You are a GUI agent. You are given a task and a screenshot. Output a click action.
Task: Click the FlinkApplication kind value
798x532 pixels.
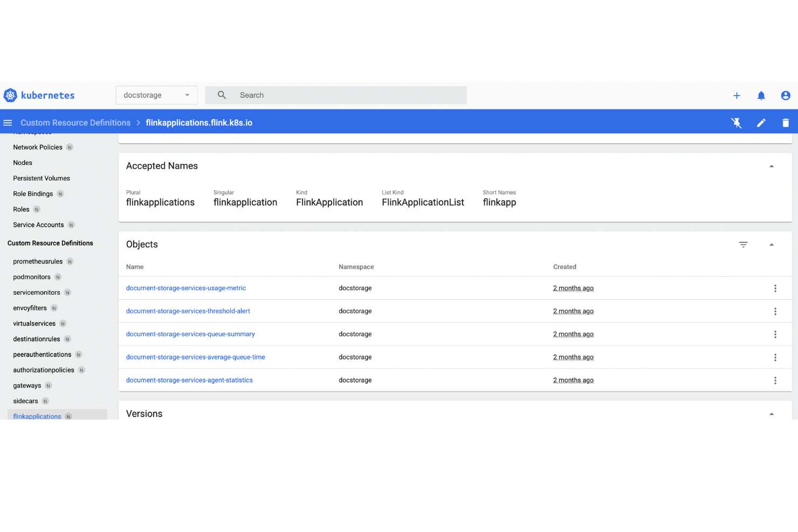329,203
